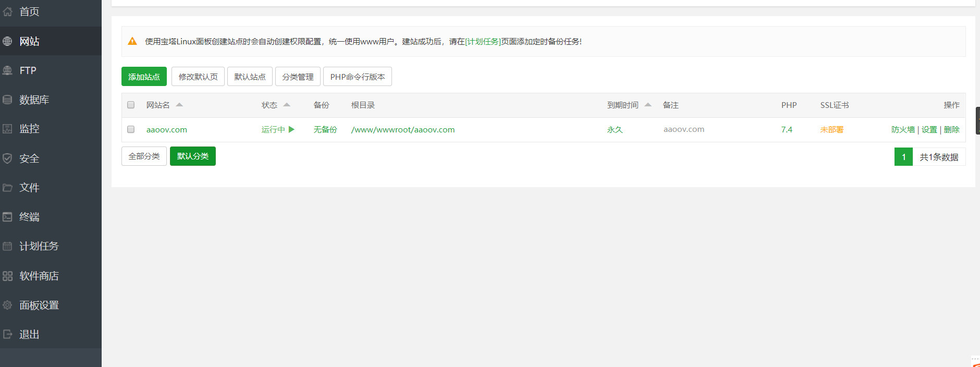Click the PHP命令行版本 button
Screen dimensions: 980x367
(358, 77)
